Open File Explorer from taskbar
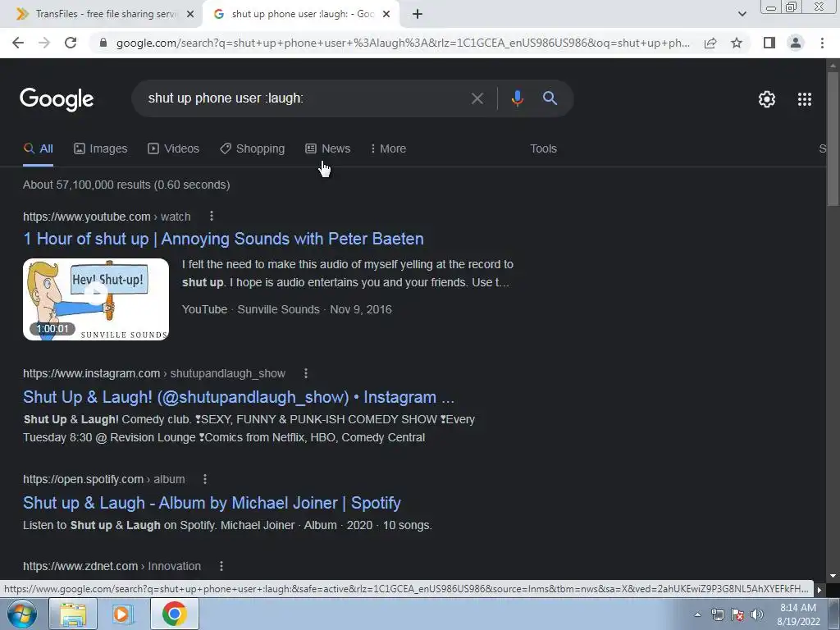The height and width of the screenshot is (630, 840). 73,614
